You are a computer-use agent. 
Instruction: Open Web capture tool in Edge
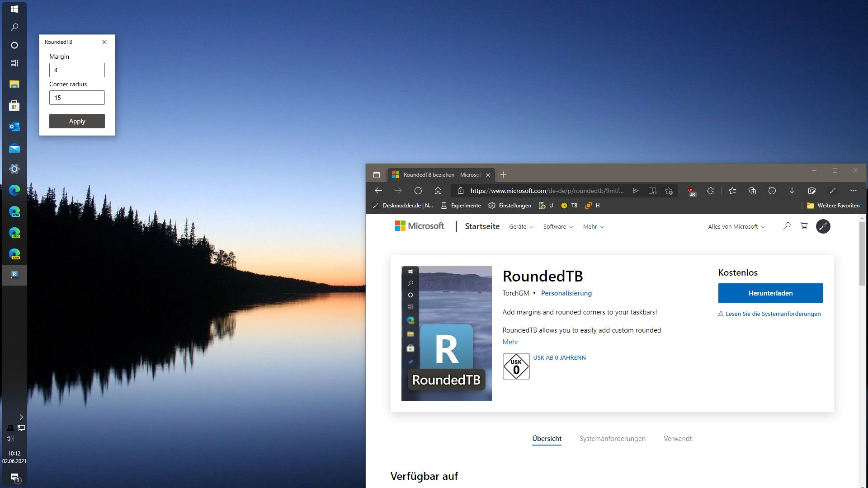pos(812,191)
